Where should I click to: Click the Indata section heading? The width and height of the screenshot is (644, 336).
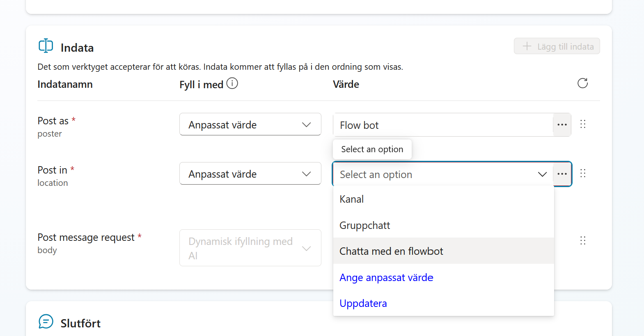pyautogui.click(x=77, y=48)
